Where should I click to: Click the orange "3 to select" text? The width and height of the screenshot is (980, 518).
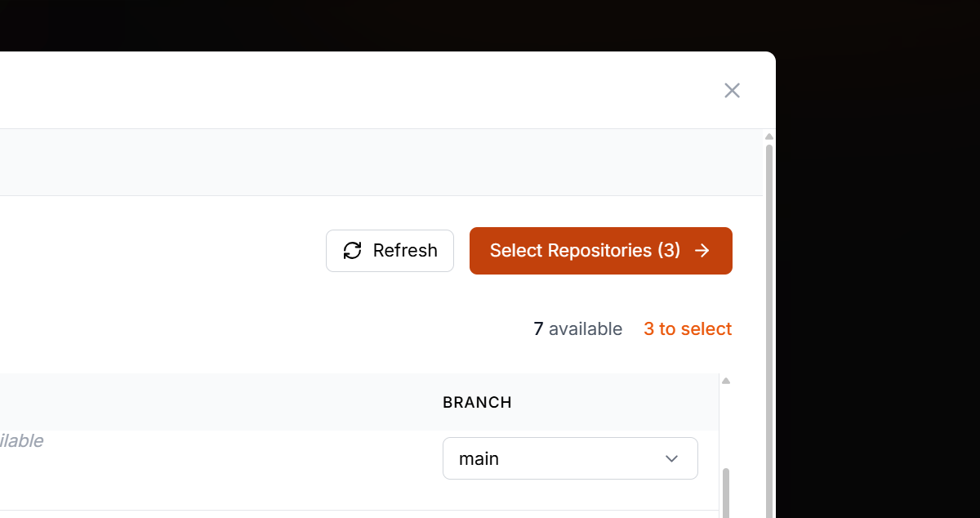coord(688,329)
